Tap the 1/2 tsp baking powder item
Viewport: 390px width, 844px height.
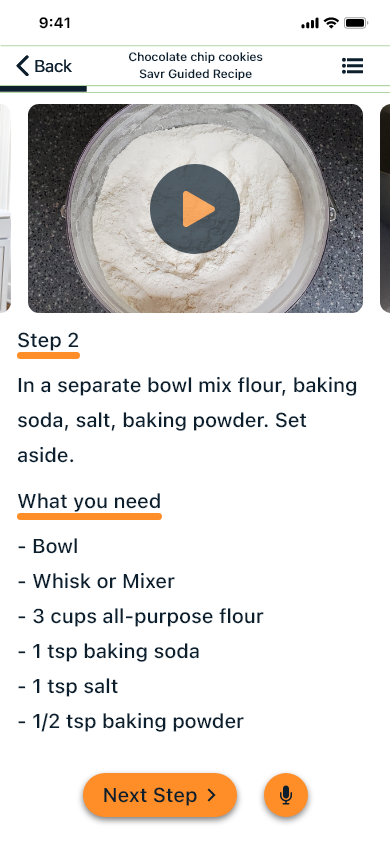tap(131, 721)
